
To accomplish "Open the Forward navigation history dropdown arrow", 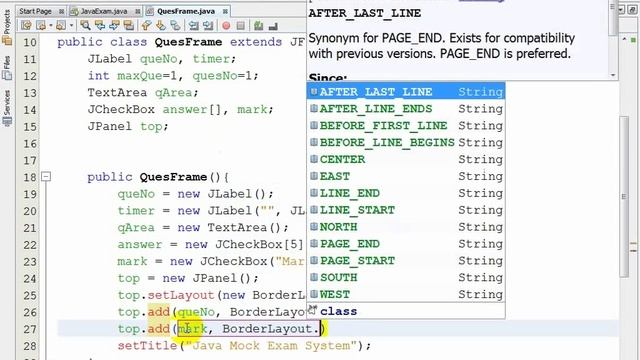I will (71, 26).
